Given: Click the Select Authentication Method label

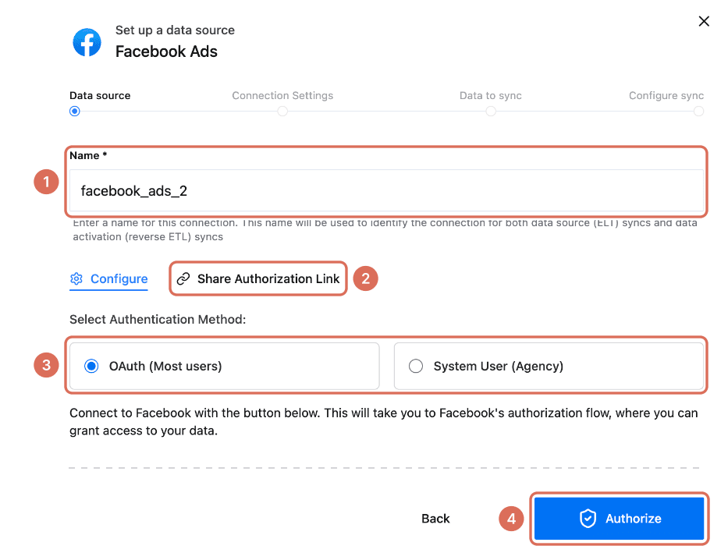Looking at the screenshot, I should 158,319.
